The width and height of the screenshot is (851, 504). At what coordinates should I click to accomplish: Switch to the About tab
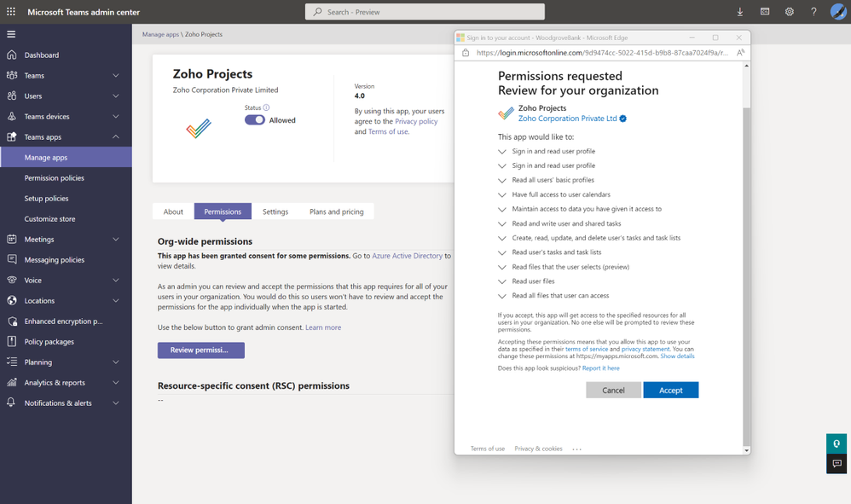click(173, 211)
